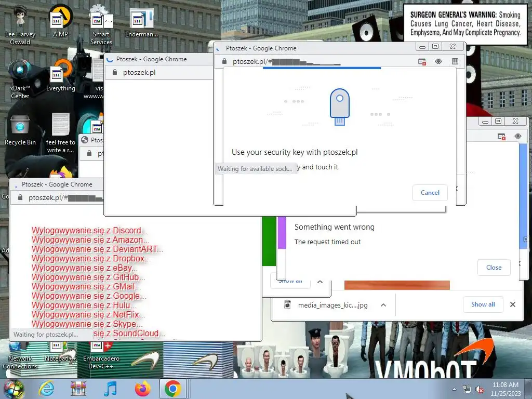Viewport: 532px width, 399px height.
Task: Expand the download chevron beside the partially hidden Show all
Action: tap(320, 282)
